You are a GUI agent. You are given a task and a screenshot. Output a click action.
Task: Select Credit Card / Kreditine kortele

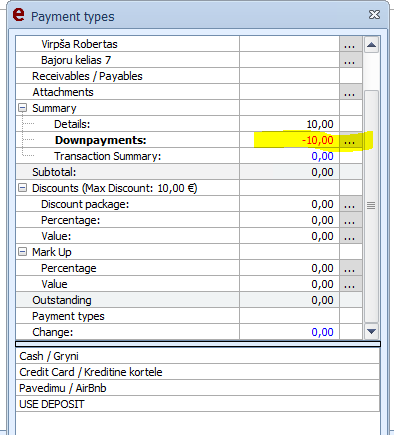tap(198, 372)
